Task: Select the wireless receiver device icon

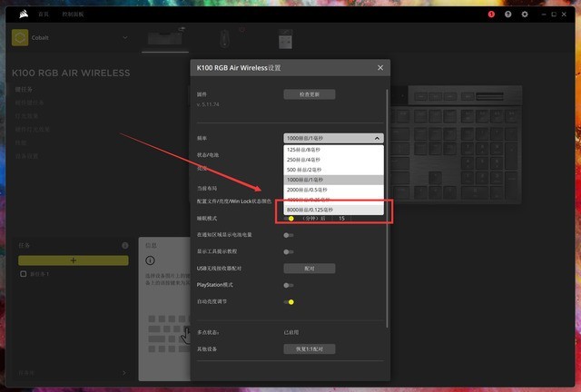Action: (x=285, y=39)
